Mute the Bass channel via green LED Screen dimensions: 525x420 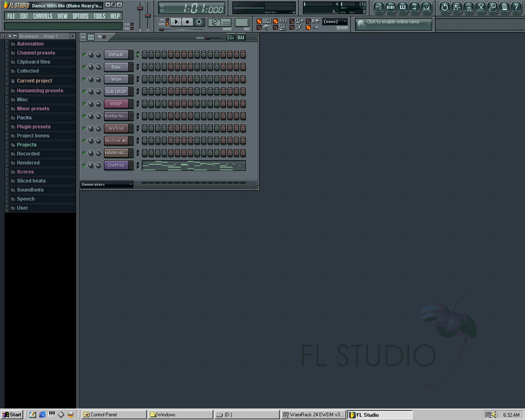click(84, 67)
